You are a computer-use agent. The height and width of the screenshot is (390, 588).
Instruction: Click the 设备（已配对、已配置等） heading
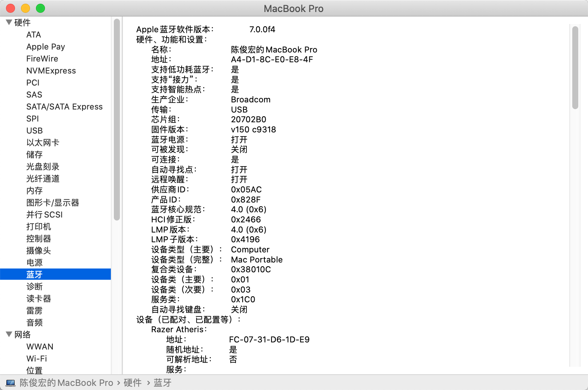tap(188, 320)
